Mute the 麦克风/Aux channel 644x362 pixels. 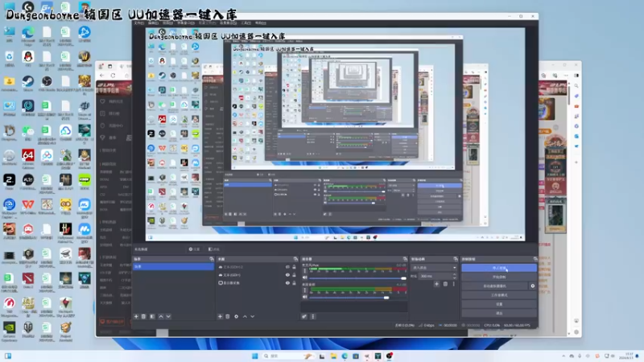tap(305, 278)
